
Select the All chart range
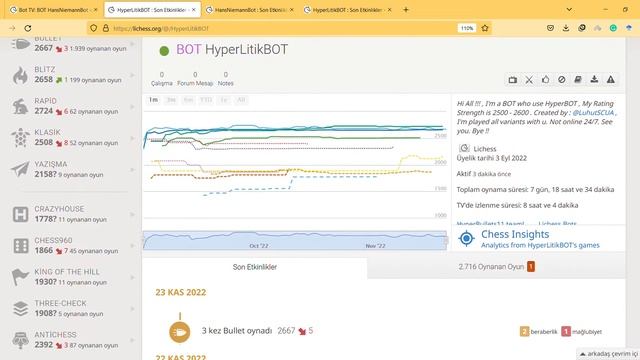pos(241,100)
